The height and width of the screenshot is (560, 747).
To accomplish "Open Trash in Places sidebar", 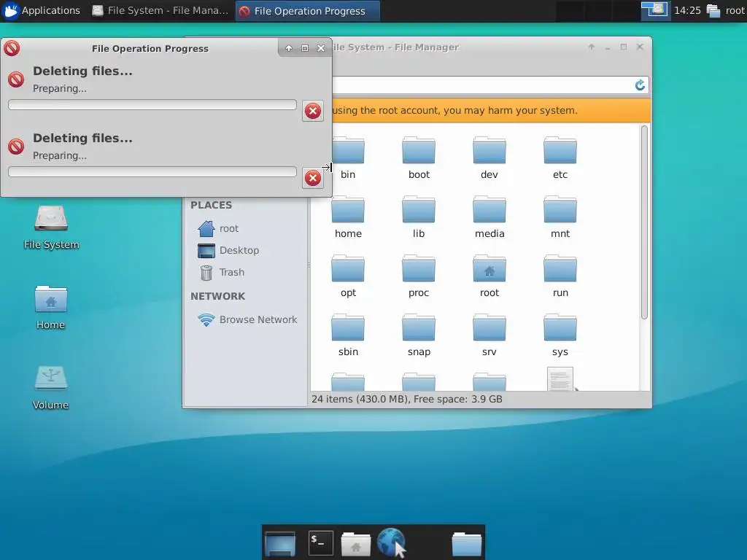I will [222, 273].
